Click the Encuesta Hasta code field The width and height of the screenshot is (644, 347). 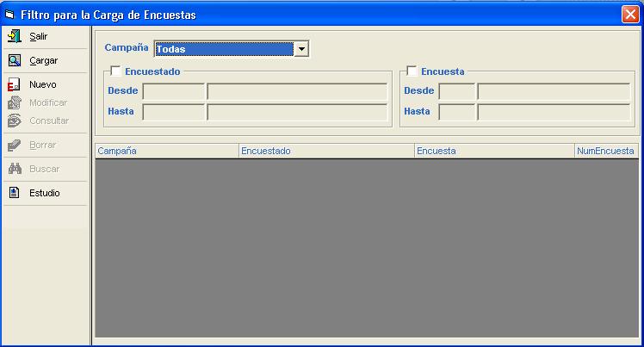click(x=456, y=112)
